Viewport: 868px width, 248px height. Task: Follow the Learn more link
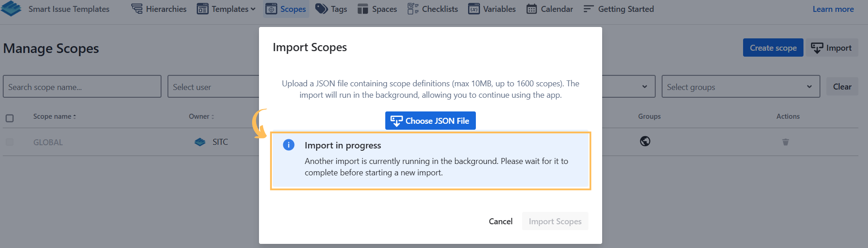(833, 9)
